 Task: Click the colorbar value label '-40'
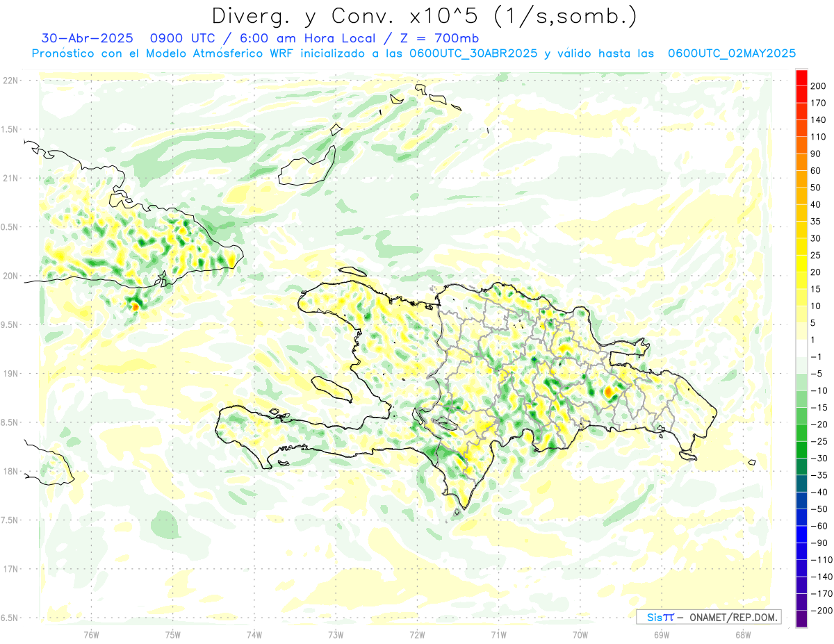[819, 492]
